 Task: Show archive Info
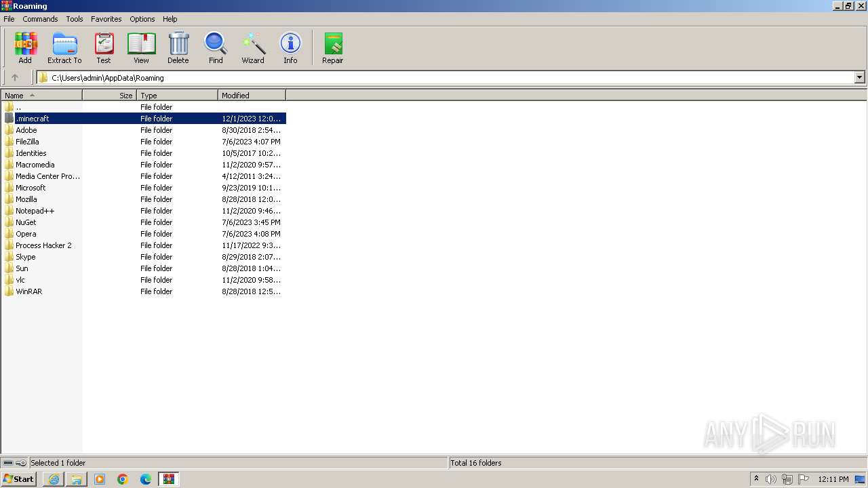pos(290,48)
